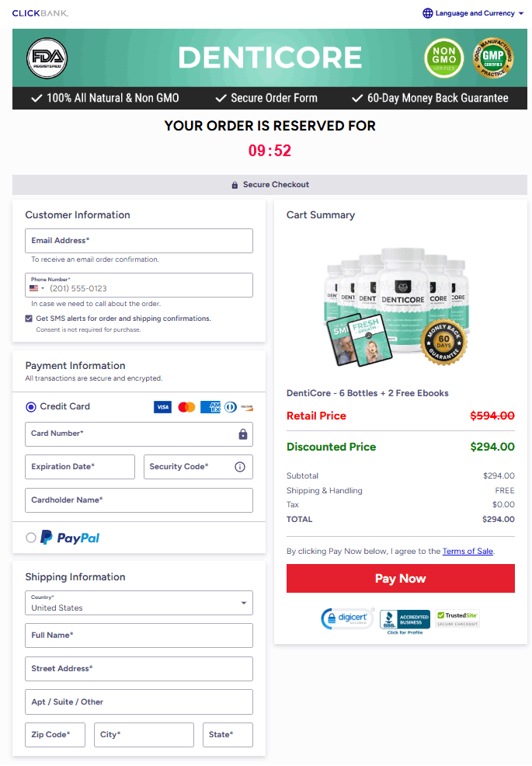Click the Email Address field
Viewport: 532px width, 766px height.
(139, 241)
